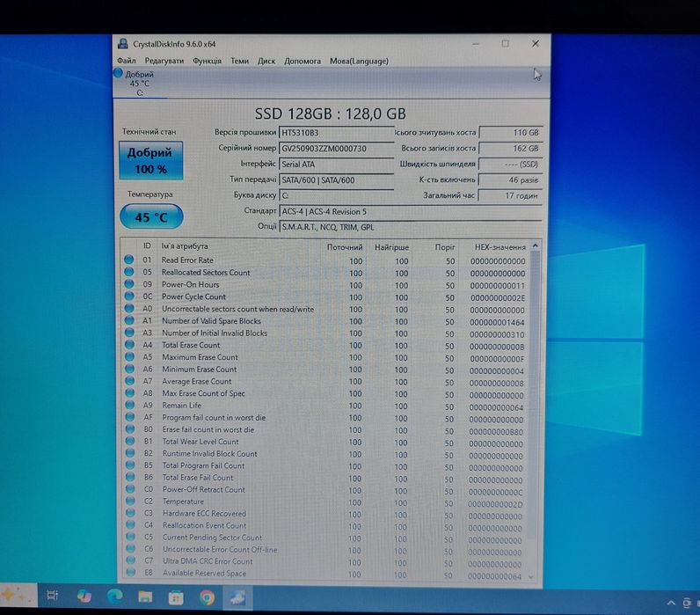Click the status orb for Max Erase Count of Spec
This screenshot has height=615, width=700.
click(130, 392)
